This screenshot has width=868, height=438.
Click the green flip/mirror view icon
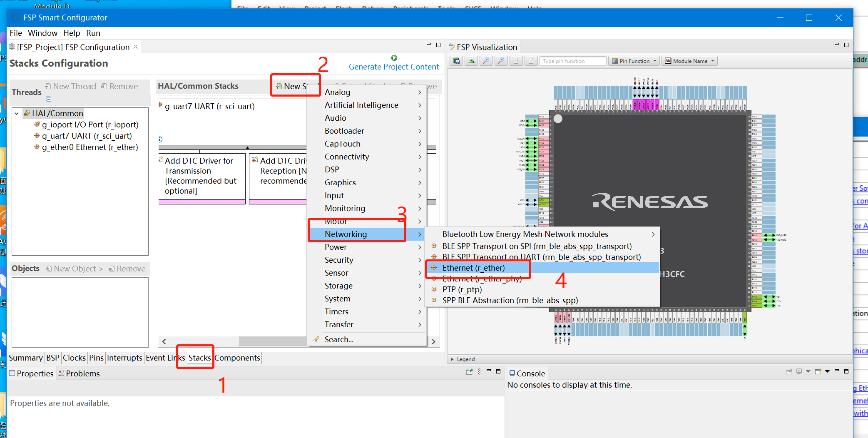[471, 61]
